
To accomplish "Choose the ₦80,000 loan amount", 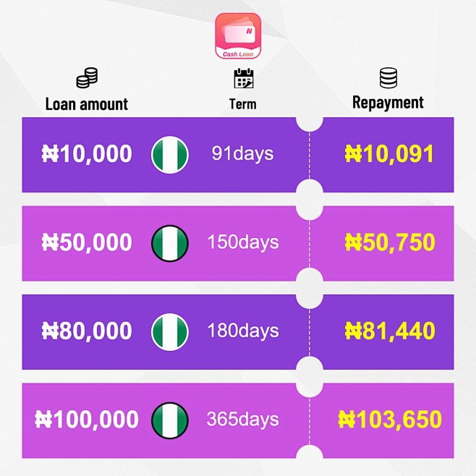I will tap(87, 331).
